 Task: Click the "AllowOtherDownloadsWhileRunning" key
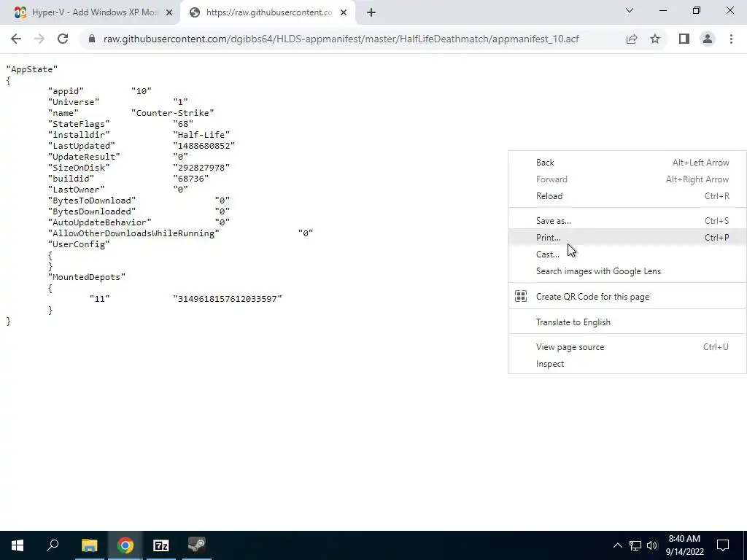(133, 233)
